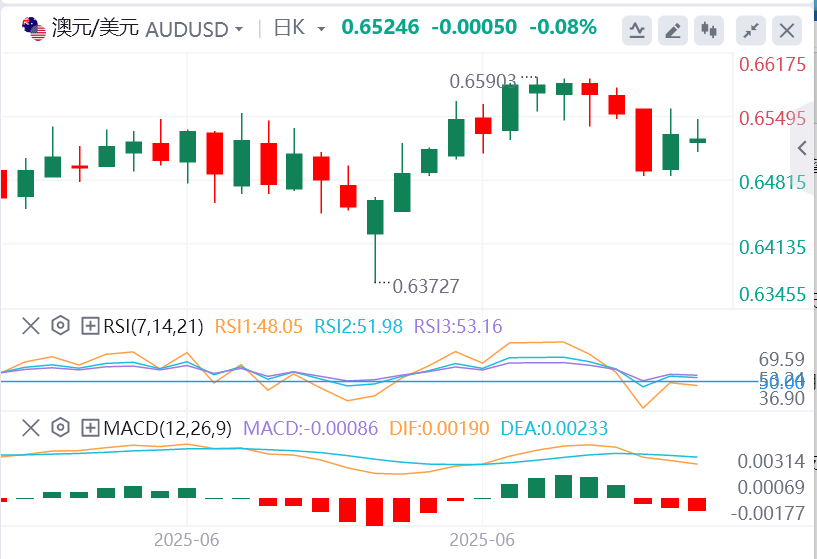Click the 0.00314 MACD axis label

pos(772,461)
